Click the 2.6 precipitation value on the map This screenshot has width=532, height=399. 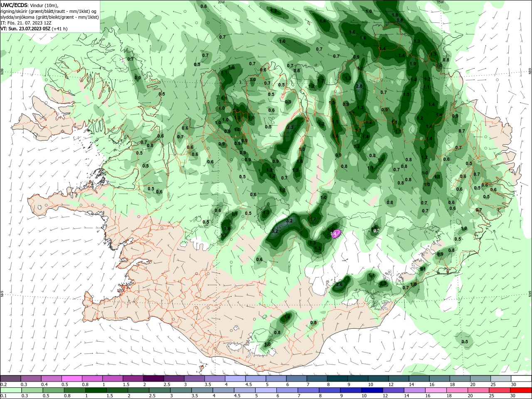(x=339, y=284)
